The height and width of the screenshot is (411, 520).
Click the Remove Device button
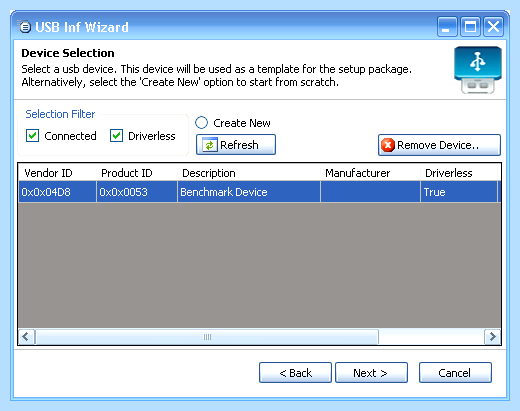[439, 145]
